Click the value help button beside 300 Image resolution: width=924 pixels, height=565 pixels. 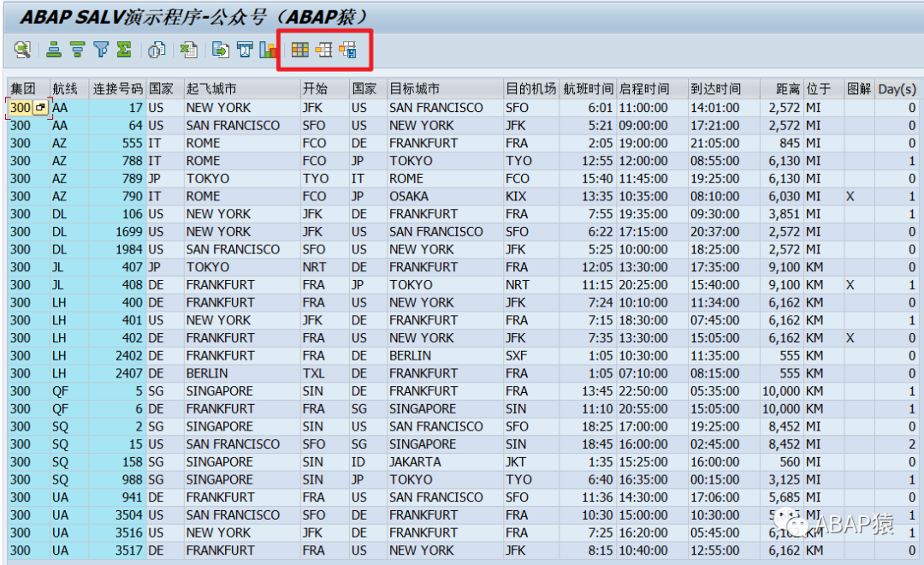click(40, 107)
